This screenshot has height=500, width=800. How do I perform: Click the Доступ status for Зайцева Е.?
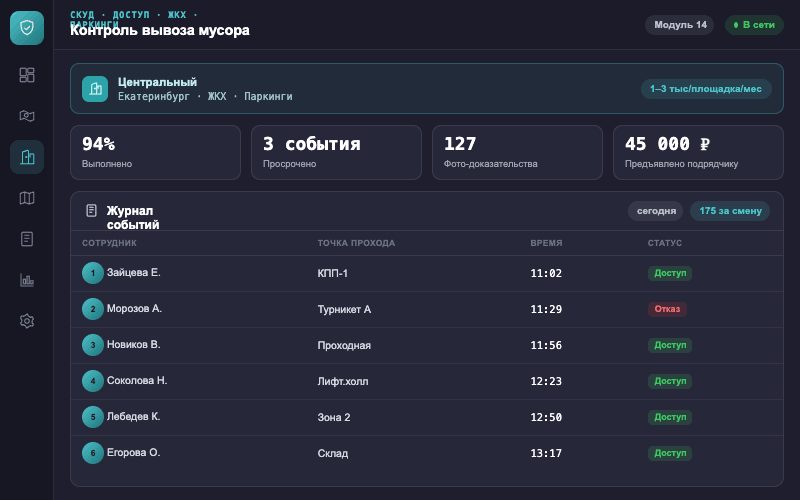point(670,273)
